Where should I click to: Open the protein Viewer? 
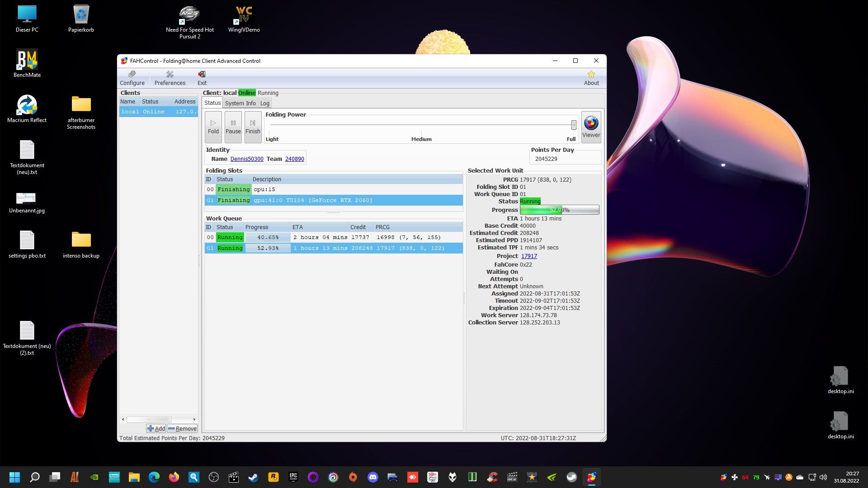tap(591, 127)
